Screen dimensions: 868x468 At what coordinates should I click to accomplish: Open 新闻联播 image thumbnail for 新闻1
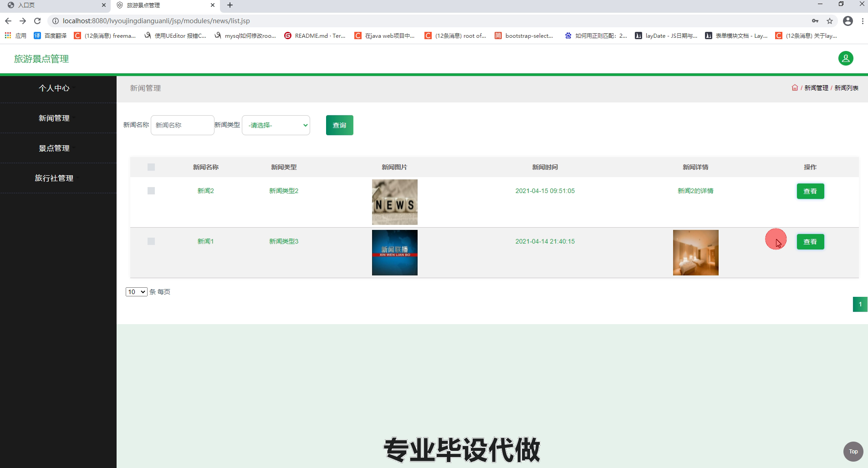point(395,253)
